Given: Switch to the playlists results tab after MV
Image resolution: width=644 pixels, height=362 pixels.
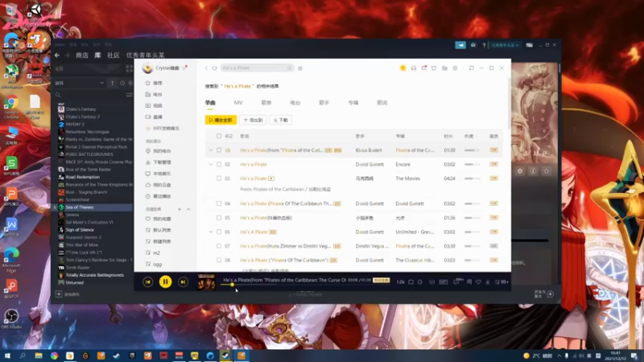Looking at the screenshot, I should pyautogui.click(x=266, y=103).
